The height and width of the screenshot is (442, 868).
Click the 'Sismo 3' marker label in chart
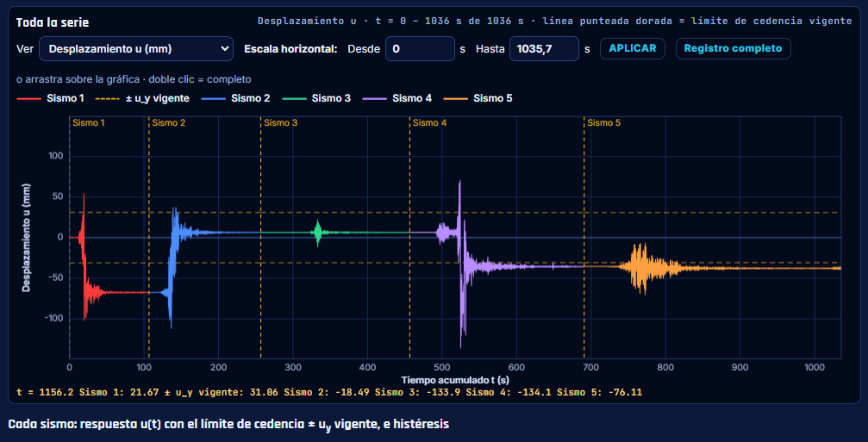[280, 123]
